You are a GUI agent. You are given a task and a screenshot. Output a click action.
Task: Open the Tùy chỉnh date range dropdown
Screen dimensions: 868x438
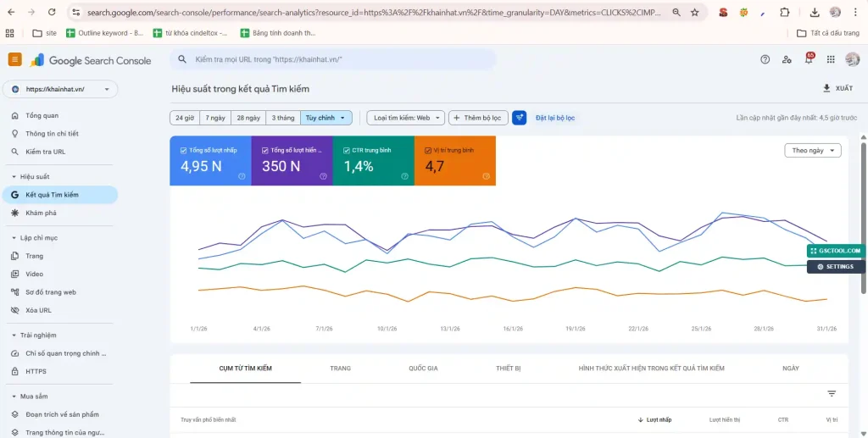[326, 118]
